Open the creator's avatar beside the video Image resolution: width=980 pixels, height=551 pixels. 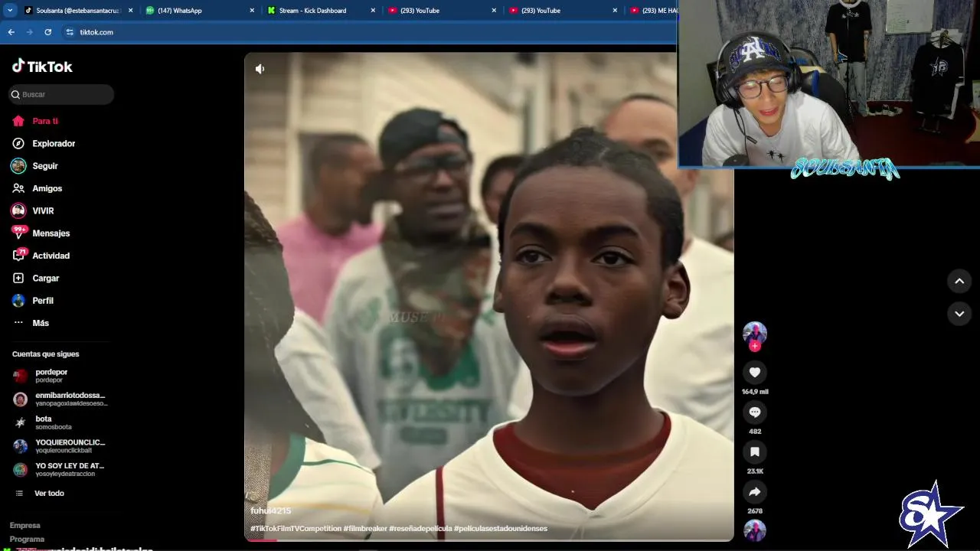[x=755, y=333]
